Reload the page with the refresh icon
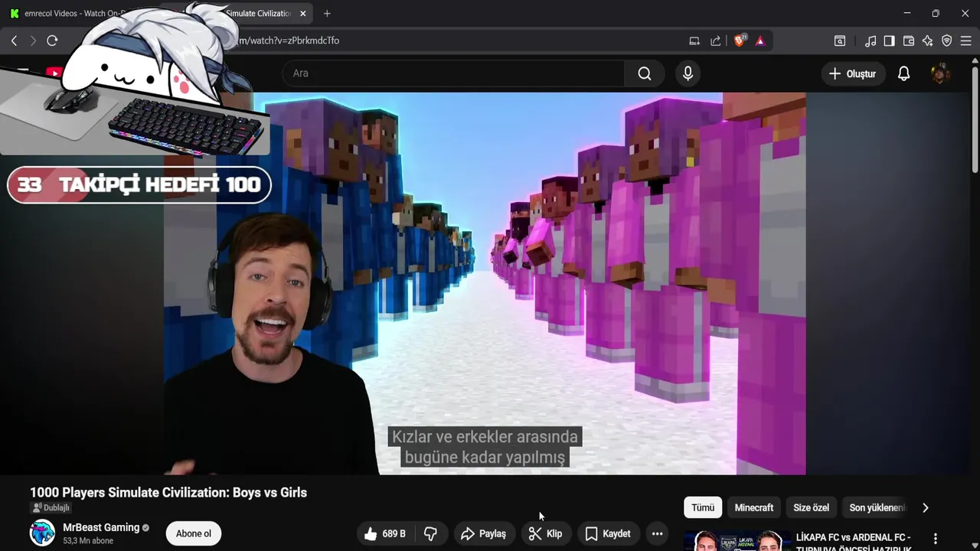 pos(52,41)
